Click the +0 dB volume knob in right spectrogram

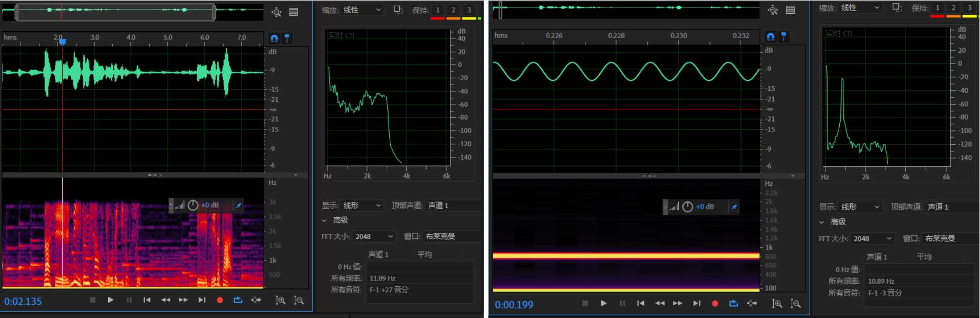pyautogui.click(x=687, y=207)
